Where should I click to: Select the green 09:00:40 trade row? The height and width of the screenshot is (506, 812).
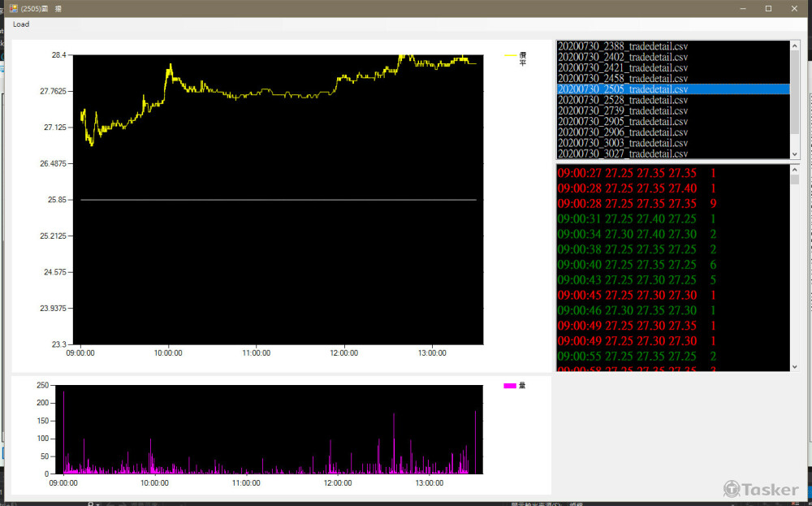coord(637,265)
